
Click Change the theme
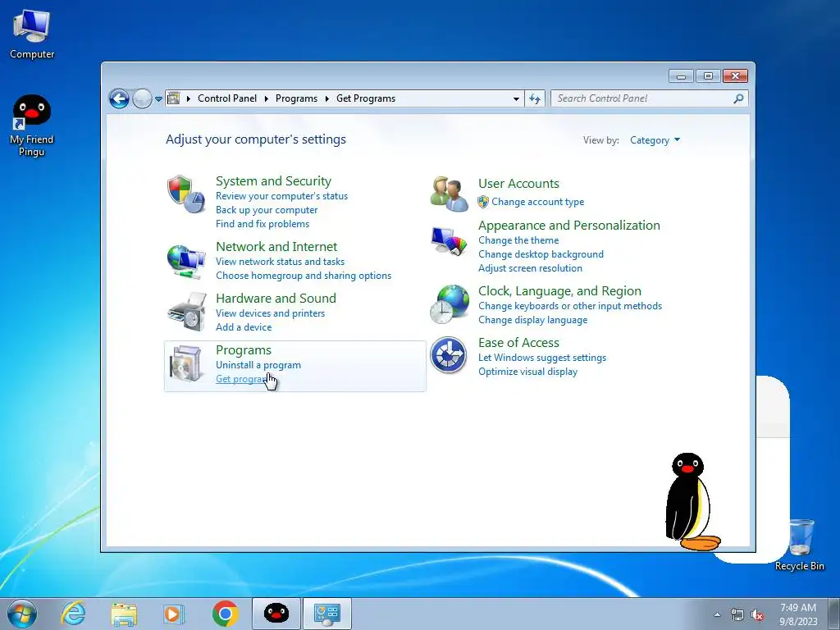click(518, 240)
